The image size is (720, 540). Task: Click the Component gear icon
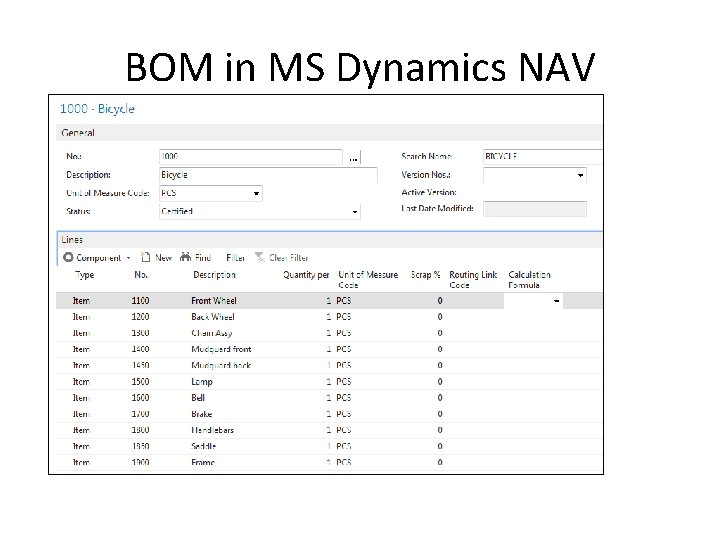(68, 257)
